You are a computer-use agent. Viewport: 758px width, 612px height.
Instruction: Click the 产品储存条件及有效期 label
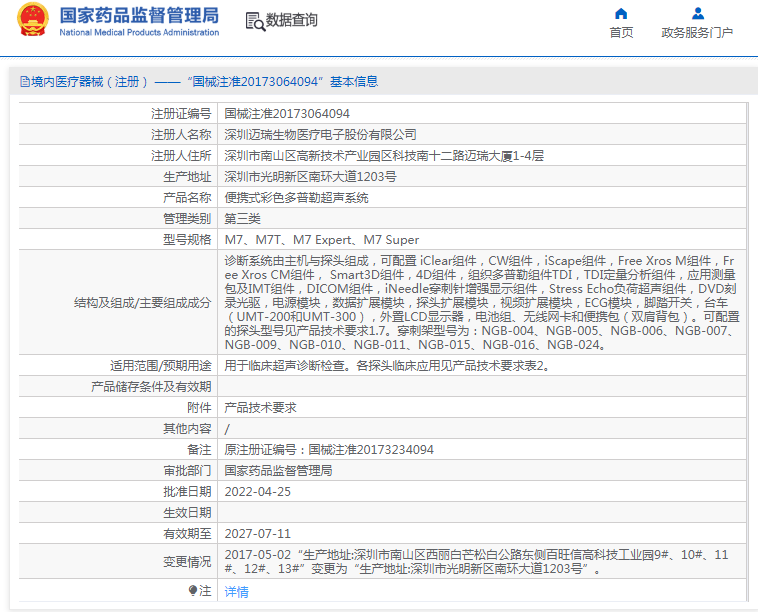pyautogui.click(x=151, y=387)
